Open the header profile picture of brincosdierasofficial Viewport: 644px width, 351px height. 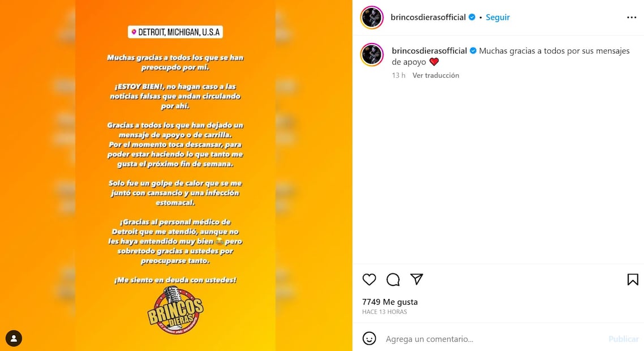(x=372, y=17)
